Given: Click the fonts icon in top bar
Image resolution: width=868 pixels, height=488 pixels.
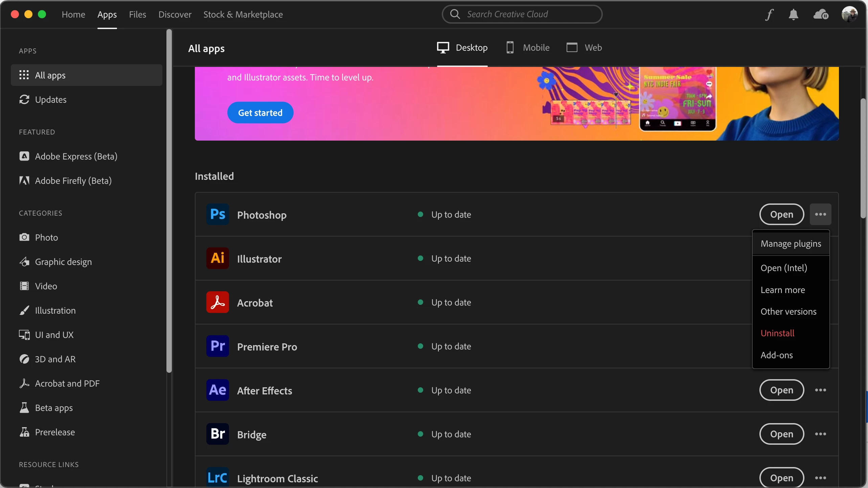Looking at the screenshot, I should (769, 15).
